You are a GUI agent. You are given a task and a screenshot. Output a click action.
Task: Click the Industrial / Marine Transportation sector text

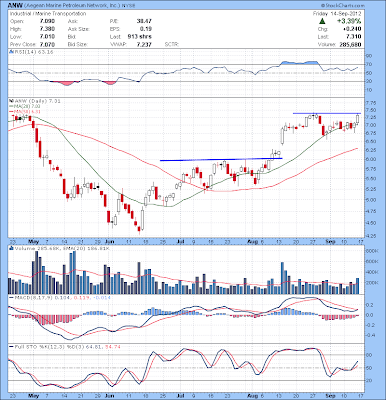pyautogui.click(x=48, y=14)
